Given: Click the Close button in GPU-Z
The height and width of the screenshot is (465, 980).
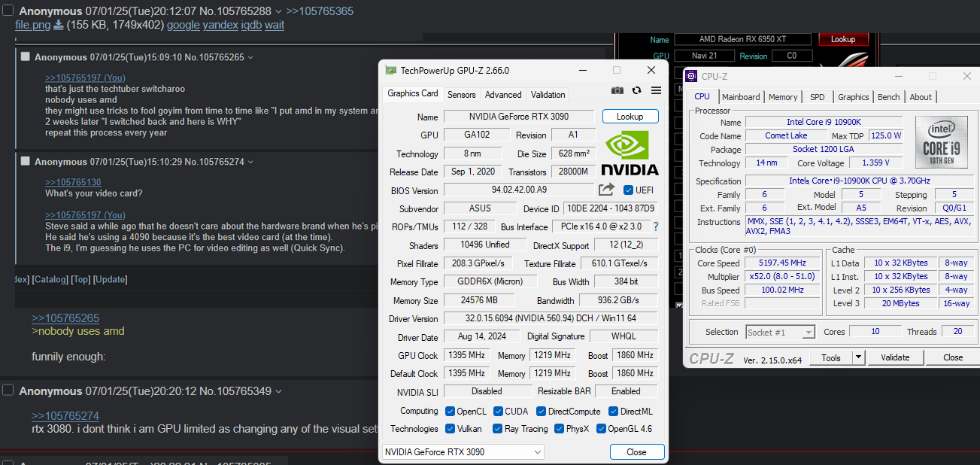Looking at the screenshot, I should click(x=637, y=452).
